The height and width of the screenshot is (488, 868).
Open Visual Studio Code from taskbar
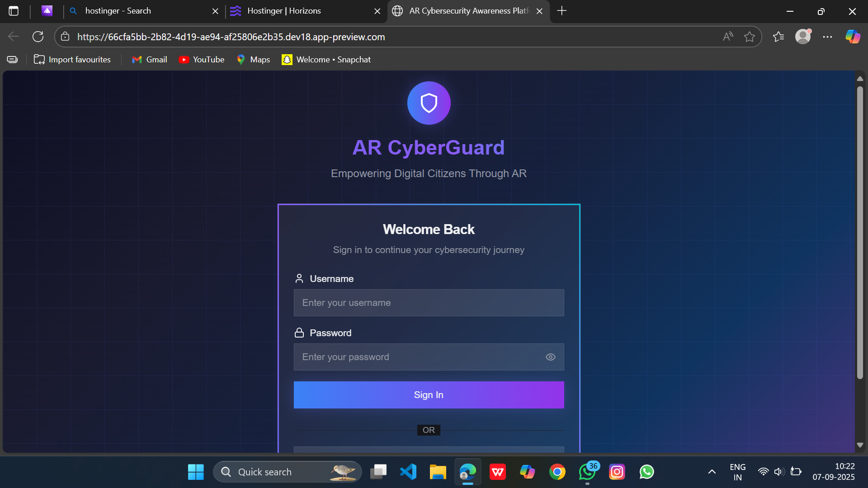pos(408,472)
